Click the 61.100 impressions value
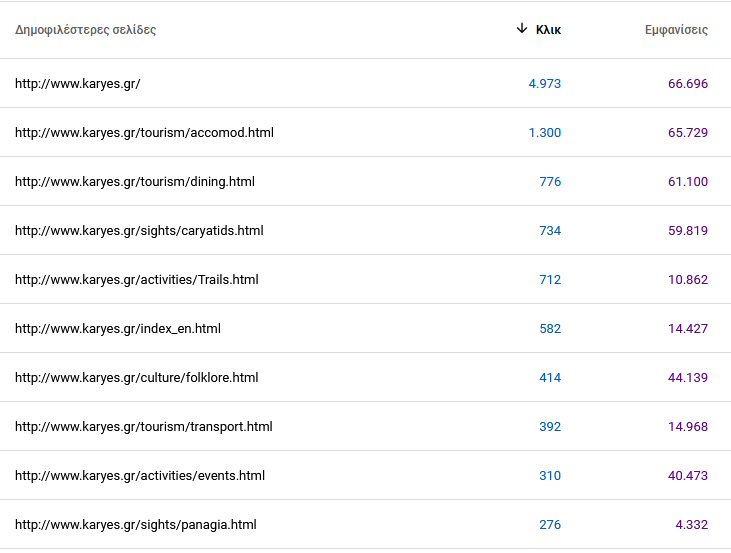The image size is (731, 553). (x=688, y=181)
